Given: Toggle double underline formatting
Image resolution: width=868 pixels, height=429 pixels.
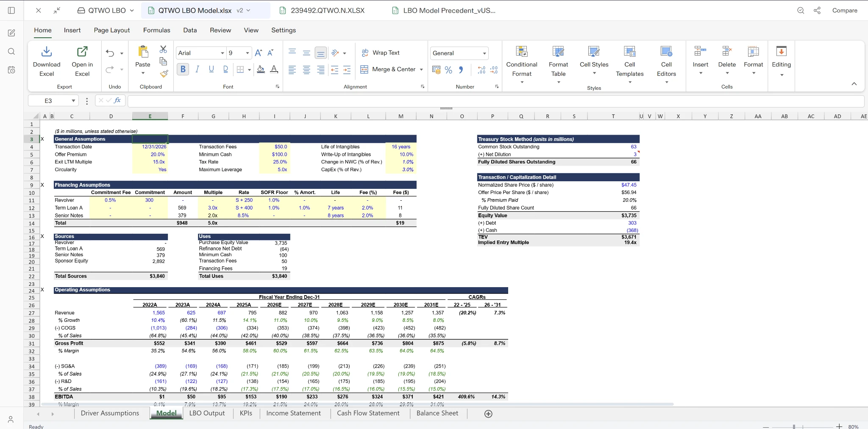Looking at the screenshot, I should point(225,69).
